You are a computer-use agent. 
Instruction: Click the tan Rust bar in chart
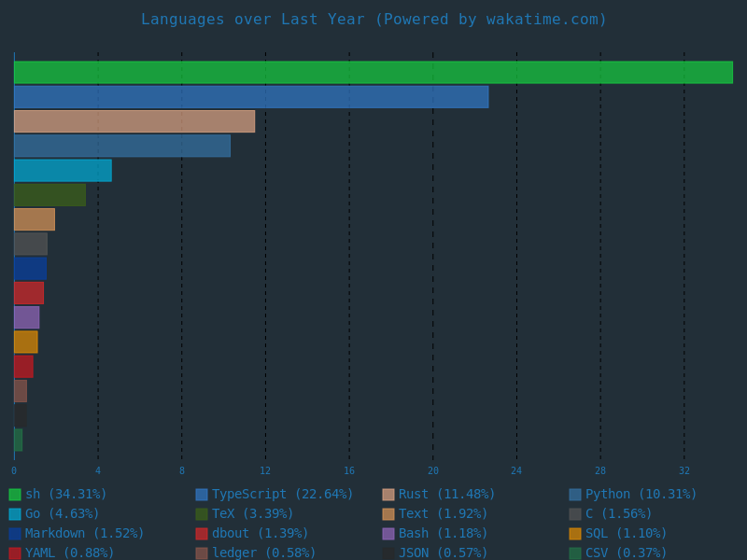click(x=134, y=121)
